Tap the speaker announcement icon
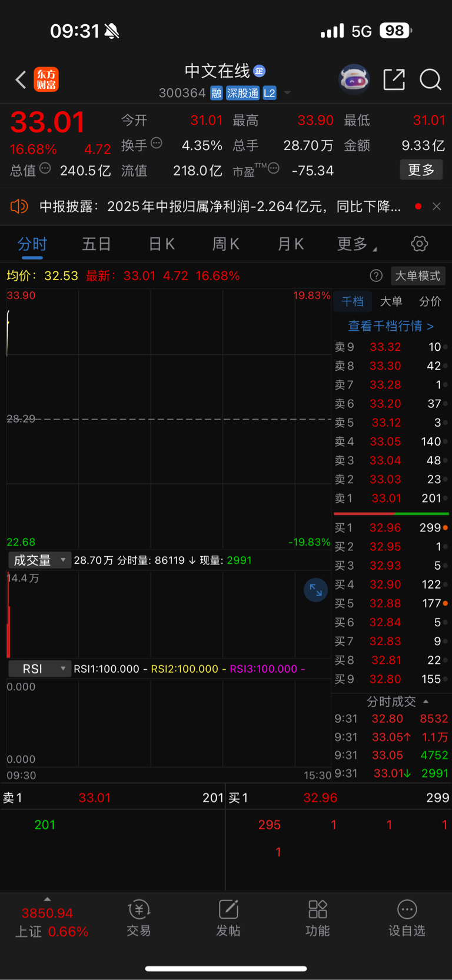This screenshot has height=980, width=452. tap(19, 207)
